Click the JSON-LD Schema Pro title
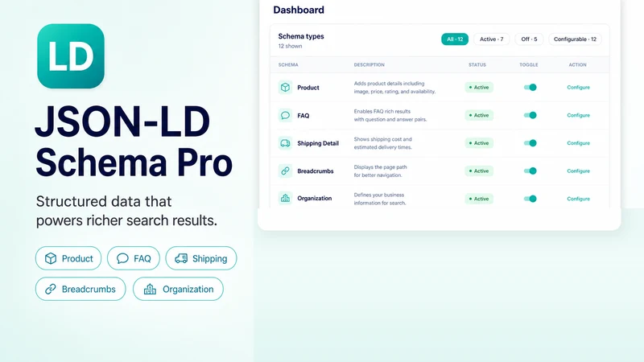Screen dimensions: 644x362 point(134,142)
